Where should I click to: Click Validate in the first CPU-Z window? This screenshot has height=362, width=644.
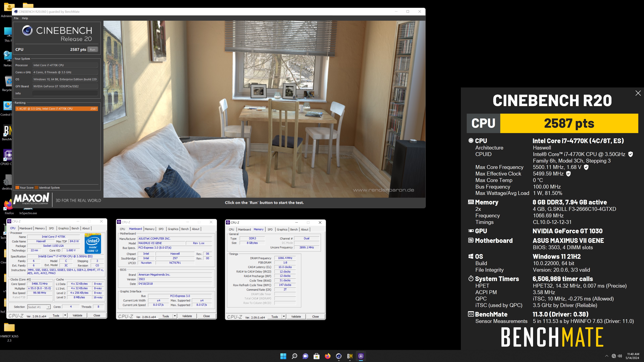(x=77, y=316)
